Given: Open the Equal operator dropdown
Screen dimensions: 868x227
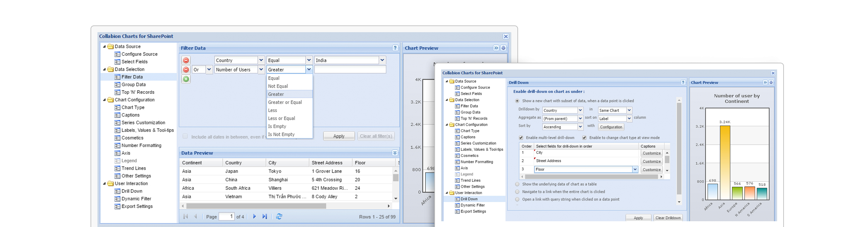Looking at the screenshot, I should pyautogui.click(x=309, y=60).
